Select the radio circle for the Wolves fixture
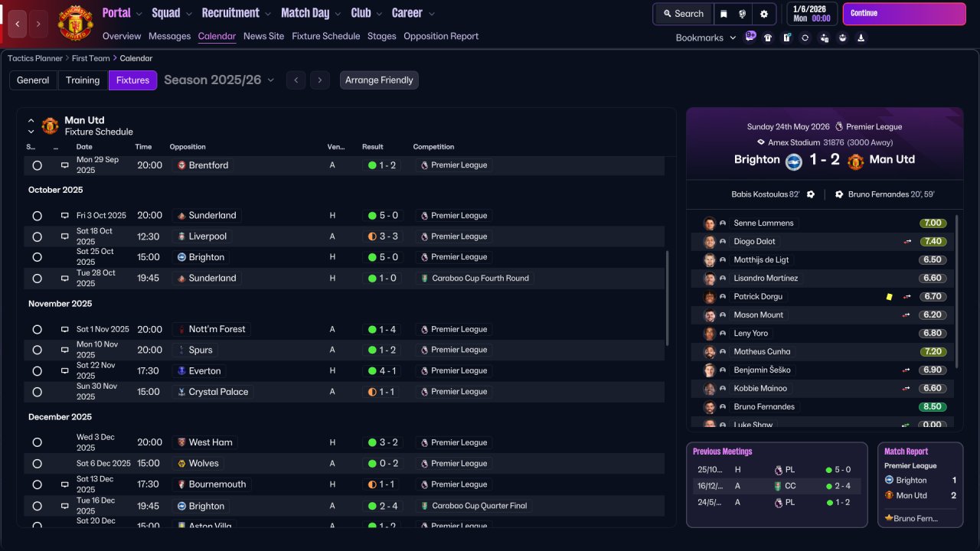This screenshot has height=551, width=980. click(37, 464)
